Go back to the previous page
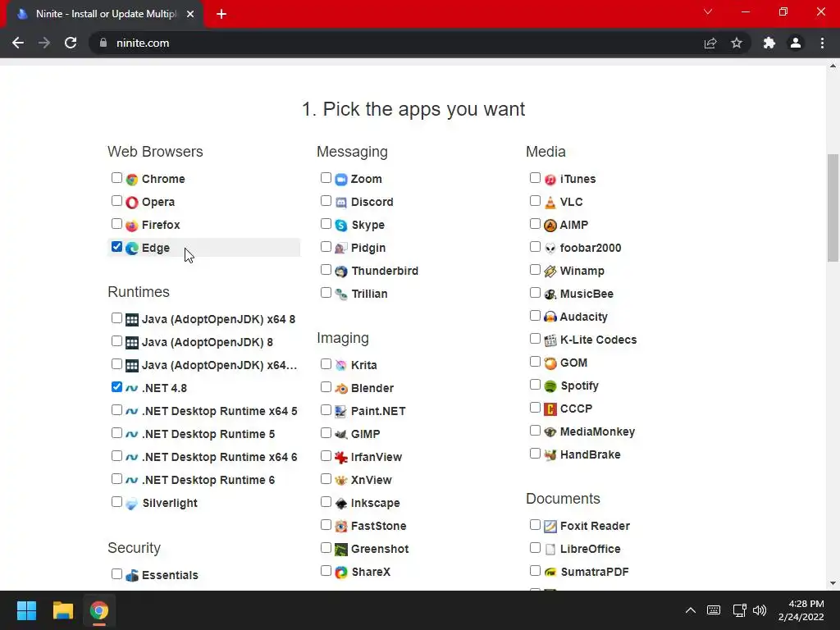The image size is (840, 630). coord(18,43)
